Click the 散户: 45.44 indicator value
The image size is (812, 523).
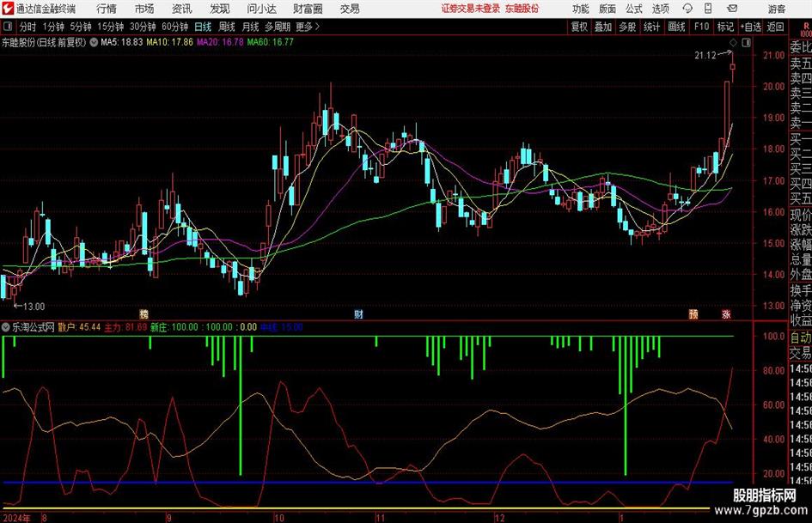tap(79, 327)
